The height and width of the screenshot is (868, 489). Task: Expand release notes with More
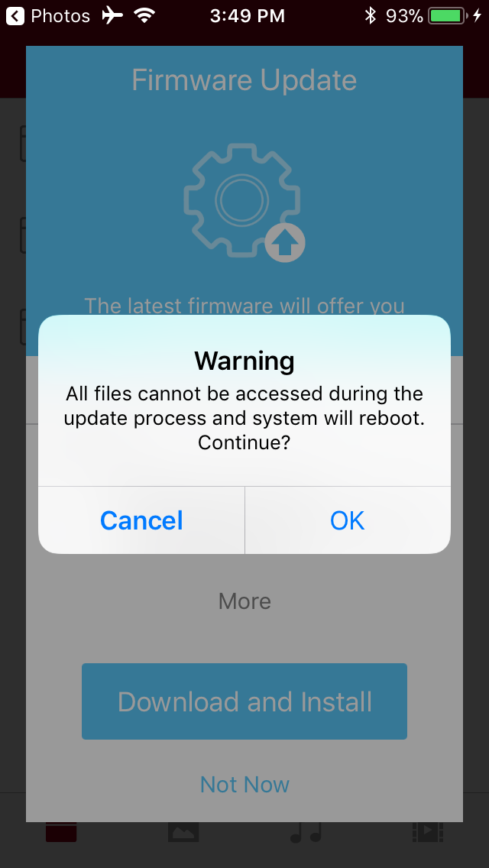click(x=244, y=601)
